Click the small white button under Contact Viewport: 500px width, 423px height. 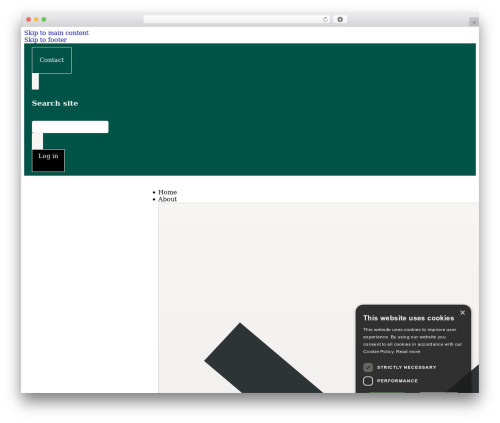[x=35, y=81]
